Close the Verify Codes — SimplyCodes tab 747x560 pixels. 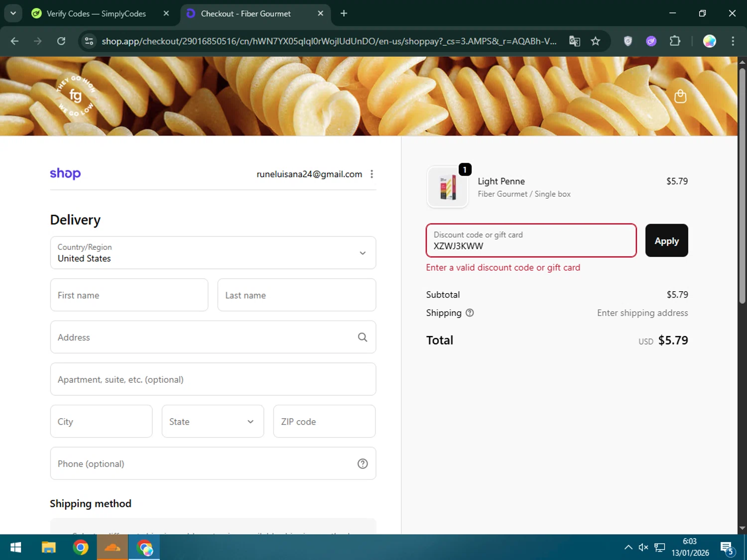(x=166, y=13)
